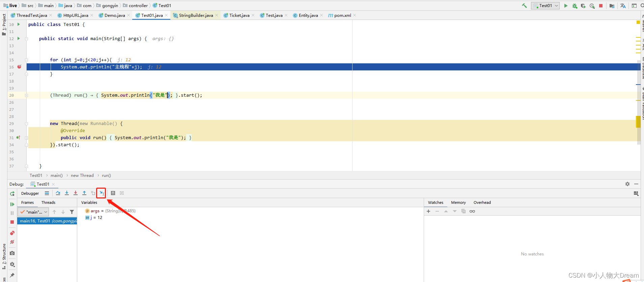
Task: Switch to the HttpURL.java editor tab
Action: [x=76, y=15]
